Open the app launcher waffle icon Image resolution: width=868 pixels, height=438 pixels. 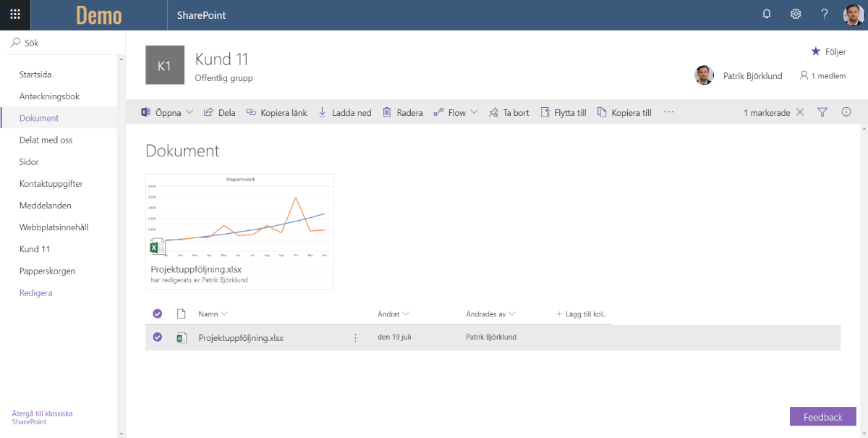(x=15, y=14)
